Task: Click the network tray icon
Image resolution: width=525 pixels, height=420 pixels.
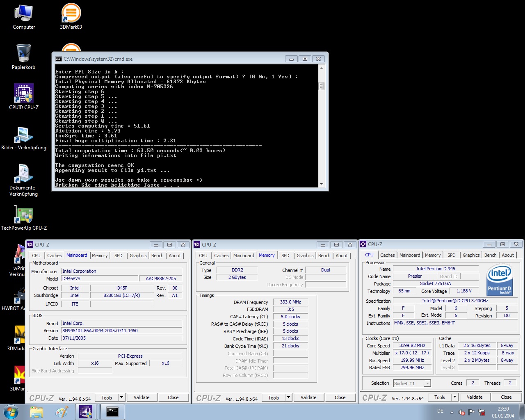Action: pyautogui.click(x=482, y=412)
